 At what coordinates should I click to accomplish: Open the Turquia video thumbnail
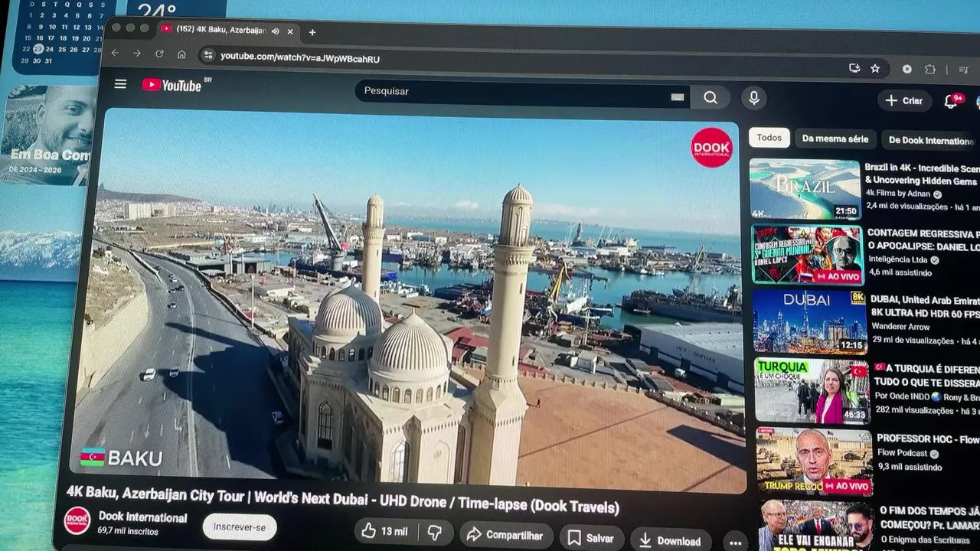click(x=812, y=390)
